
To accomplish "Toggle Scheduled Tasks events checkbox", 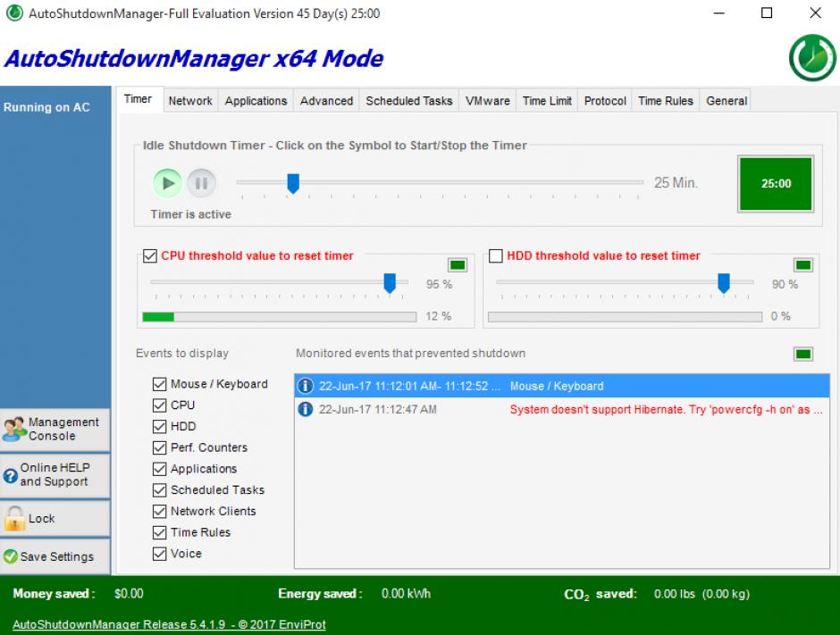I will pos(159,490).
